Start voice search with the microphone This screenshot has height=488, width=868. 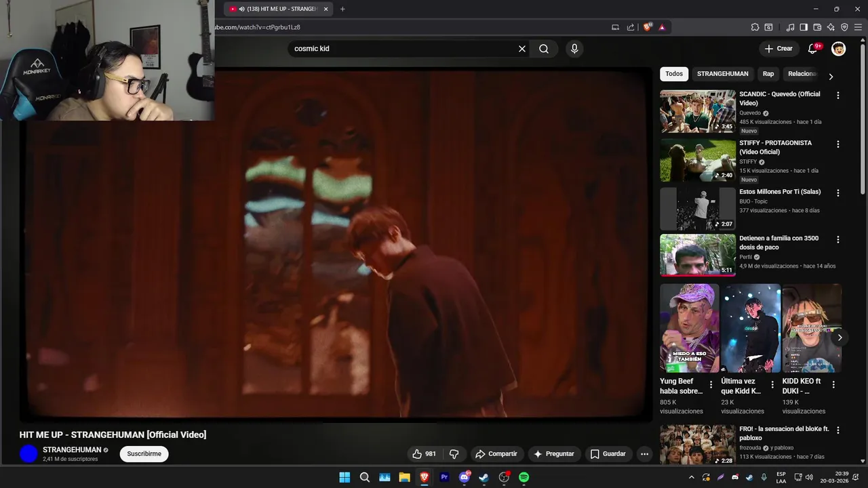point(574,49)
